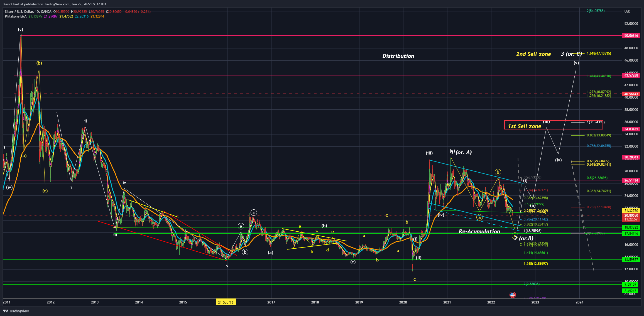Screen dimensions: 644x316
Task: Click the red 30.28043 price label
Action: (631, 157)
